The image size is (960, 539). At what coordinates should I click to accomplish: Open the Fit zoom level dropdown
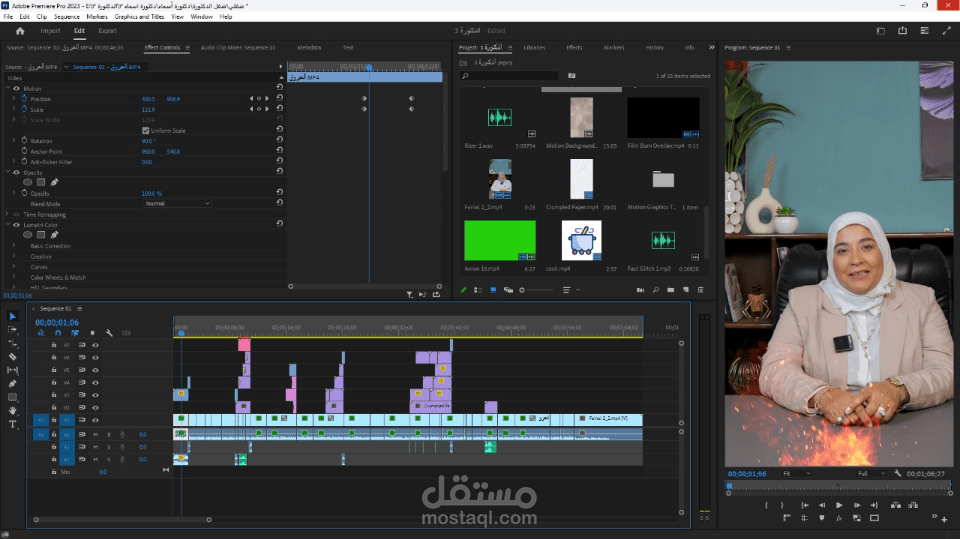[797, 473]
